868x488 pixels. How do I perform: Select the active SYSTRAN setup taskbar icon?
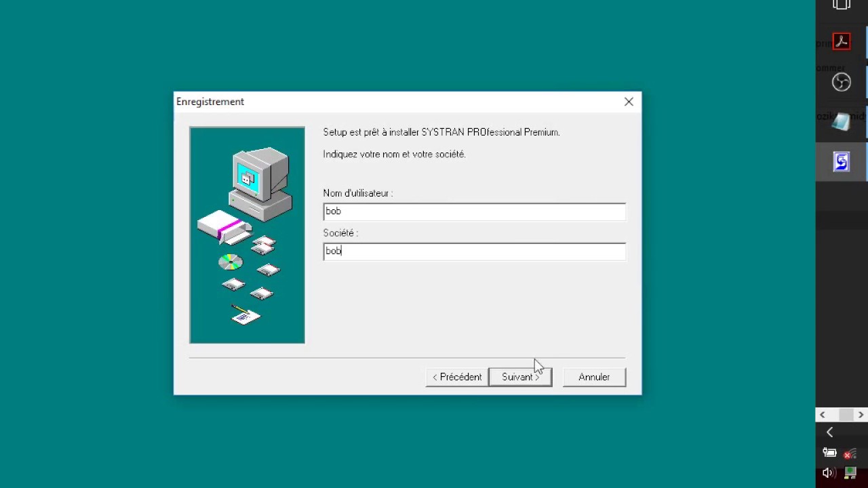(841, 161)
